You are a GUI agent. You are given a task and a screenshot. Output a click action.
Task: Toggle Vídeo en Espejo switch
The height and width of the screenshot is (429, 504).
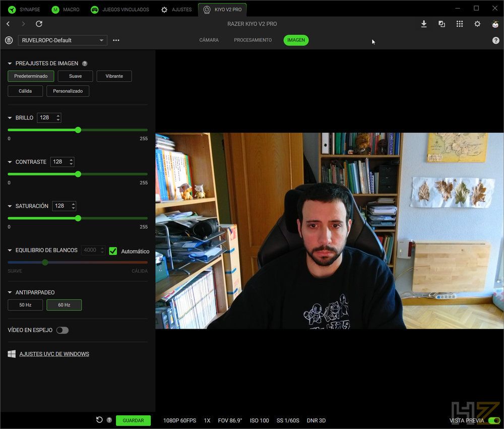click(62, 330)
